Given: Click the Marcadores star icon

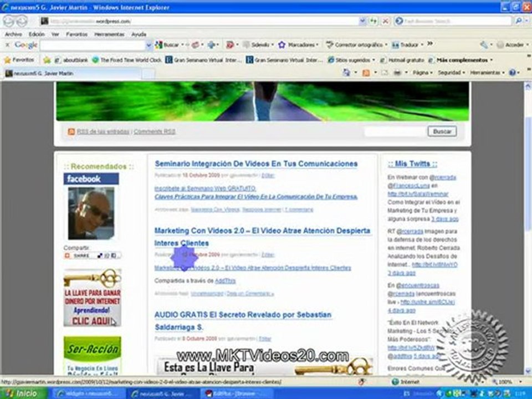Looking at the screenshot, I should pyautogui.click(x=282, y=45).
